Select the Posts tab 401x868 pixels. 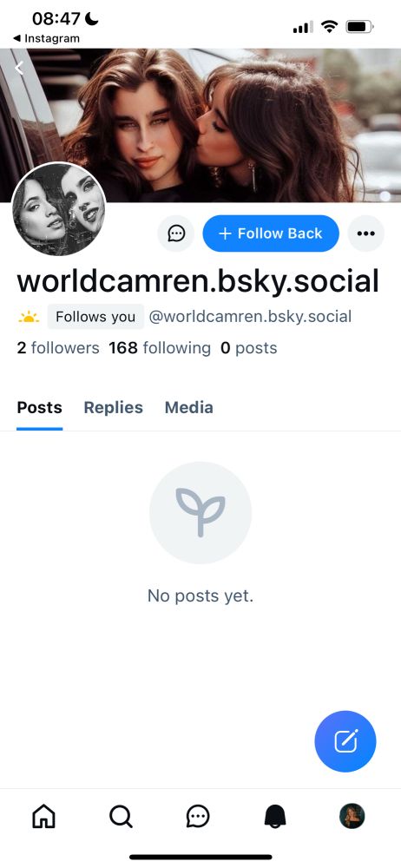[x=39, y=407]
